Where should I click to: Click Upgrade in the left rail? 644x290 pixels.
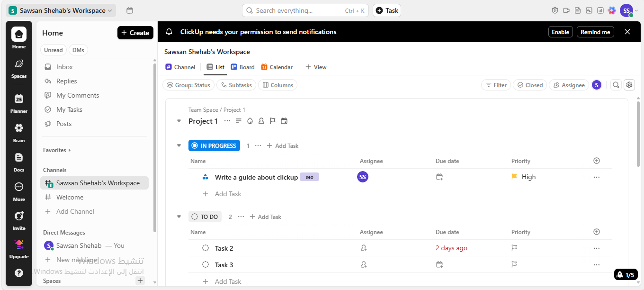[x=19, y=249]
